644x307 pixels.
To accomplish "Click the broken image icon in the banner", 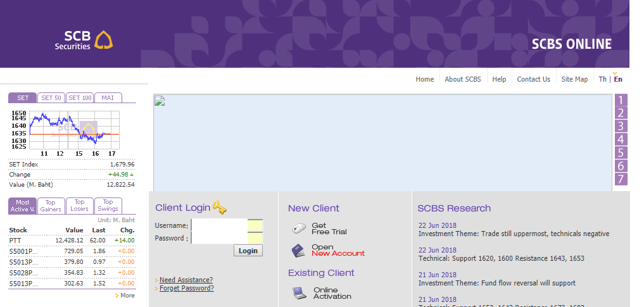I will (160, 101).
